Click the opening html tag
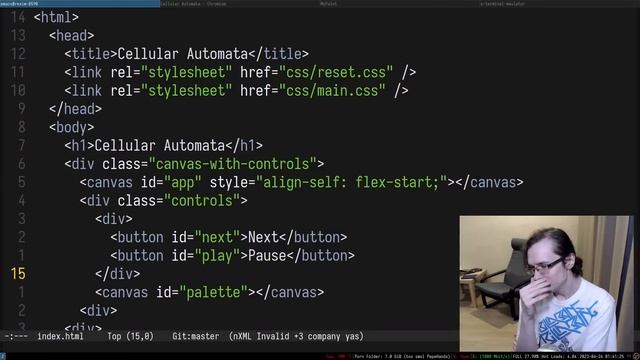640x360 pixels. [x=56, y=18]
